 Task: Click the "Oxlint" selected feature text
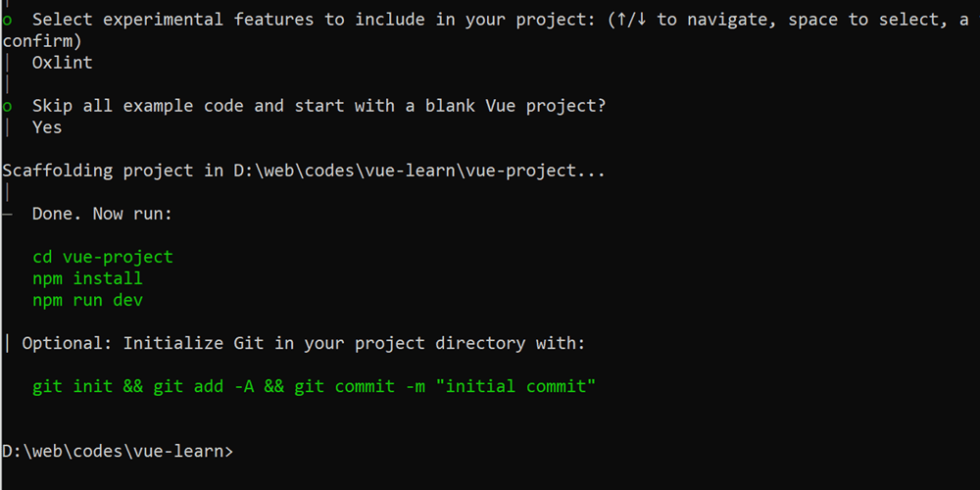(x=62, y=63)
